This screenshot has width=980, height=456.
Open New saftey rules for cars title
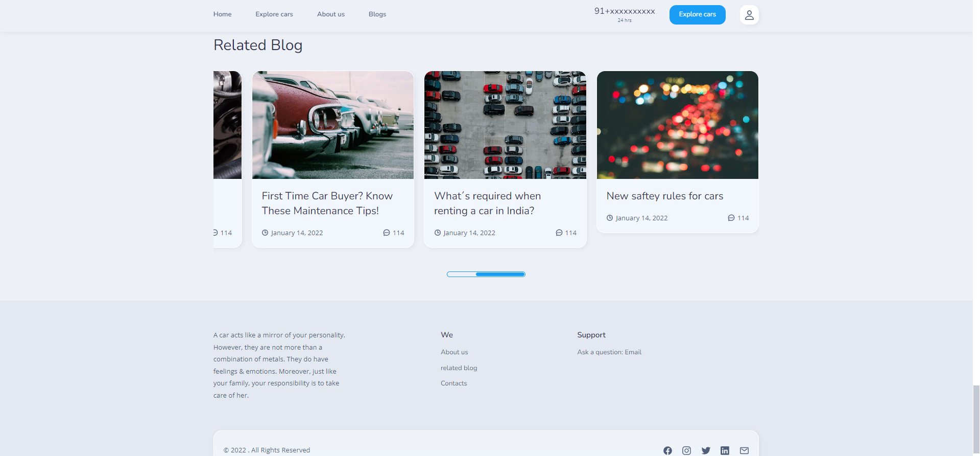pos(665,196)
